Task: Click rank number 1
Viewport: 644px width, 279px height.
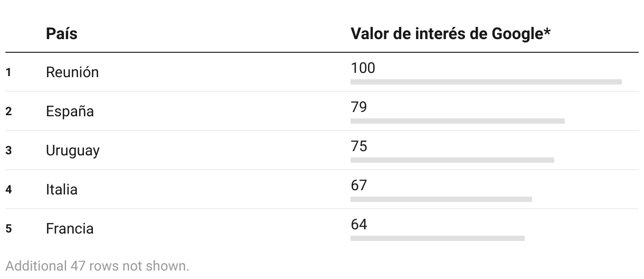Action: click(8, 72)
